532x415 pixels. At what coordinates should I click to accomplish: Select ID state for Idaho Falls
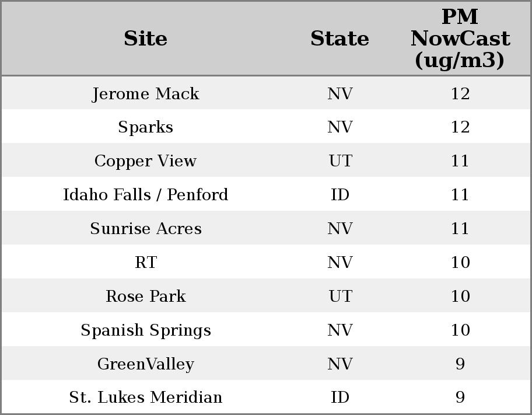pos(340,194)
